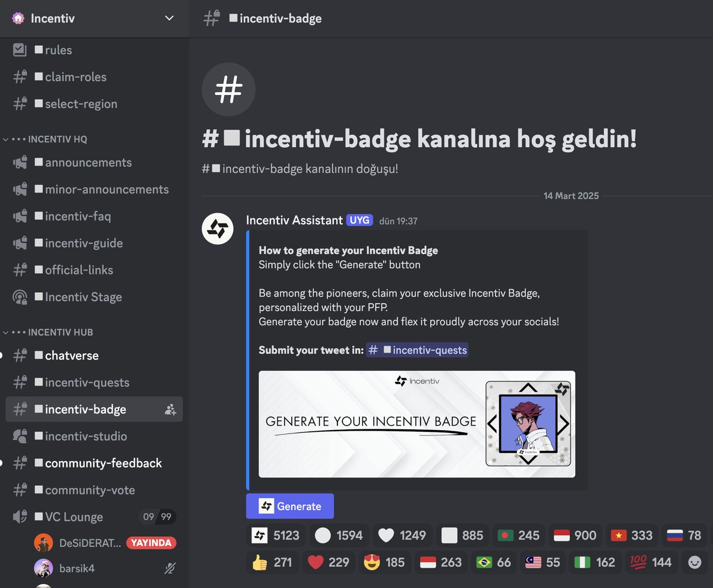This screenshot has width=713, height=588.
Task: Toggle the heart-eyes reaction with 185
Action: [384, 562]
